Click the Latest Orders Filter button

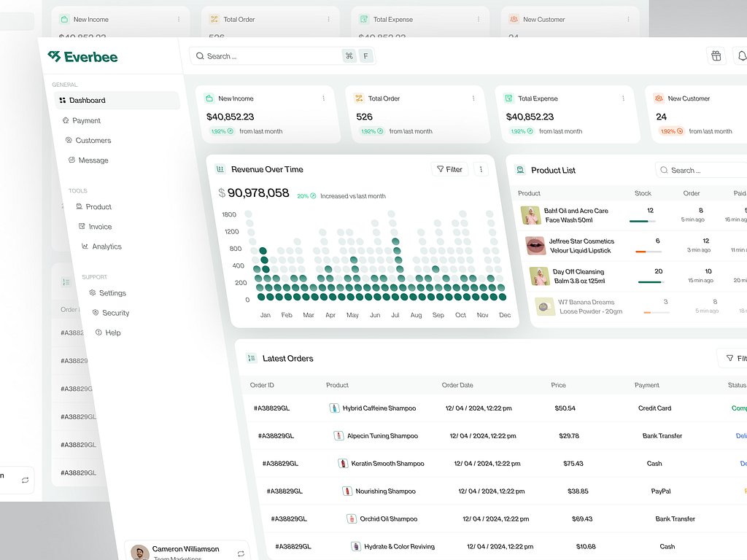coord(734,358)
